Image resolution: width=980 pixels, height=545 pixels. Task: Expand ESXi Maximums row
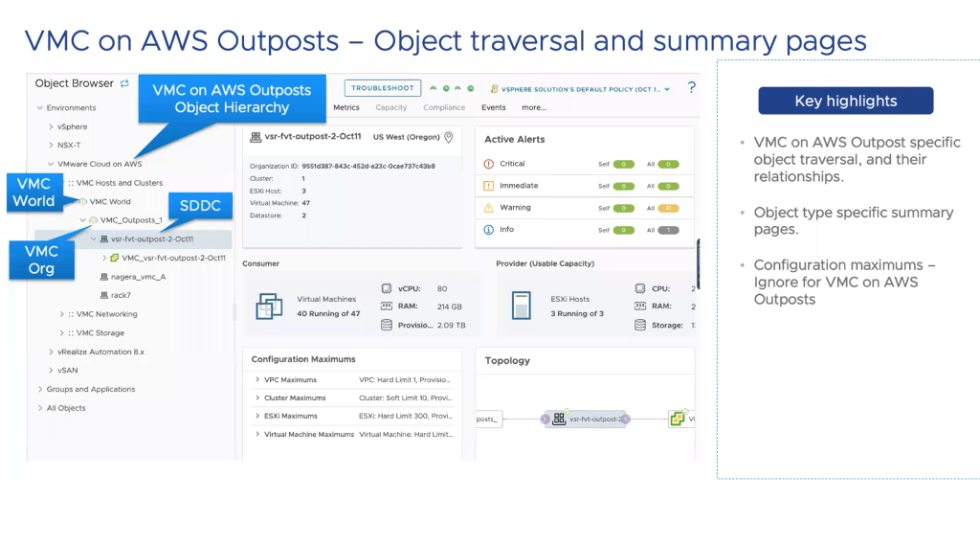coord(256,416)
